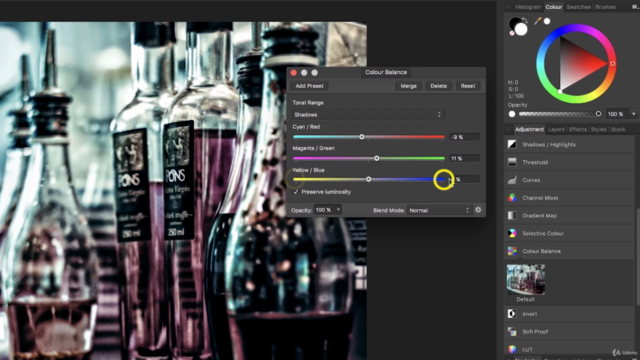Click the Colour panel 100 % opacity field
The image size is (640, 360).
(617, 114)
